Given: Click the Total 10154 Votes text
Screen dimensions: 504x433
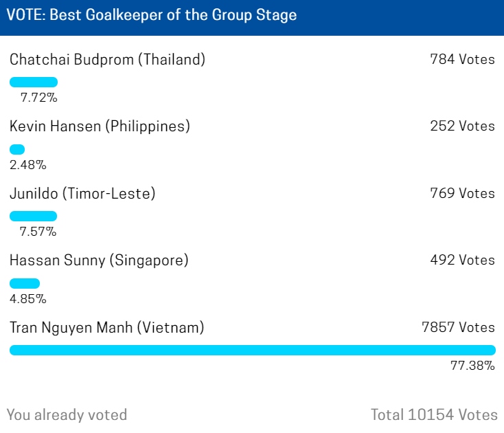Looking at the screenshot, I should pos(434,414).
